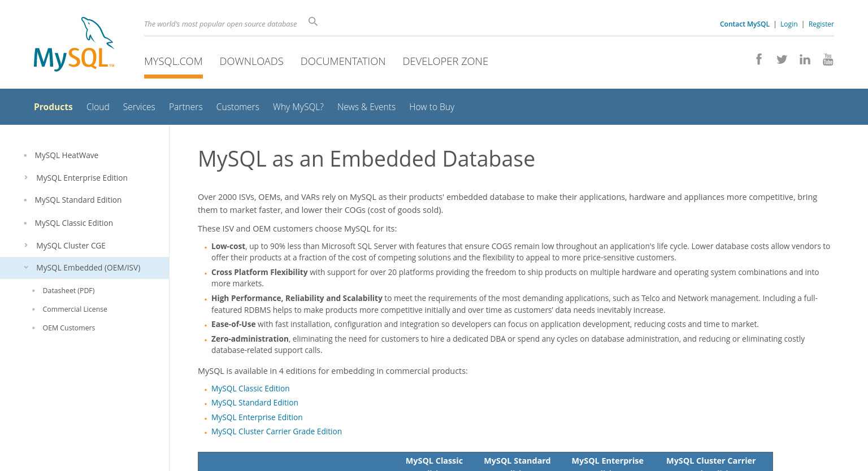The image size is (868, 471).
Task: Open MySQL Cluster CGE sidebar item
Action: pyautogui.click(x=71, y=246)
